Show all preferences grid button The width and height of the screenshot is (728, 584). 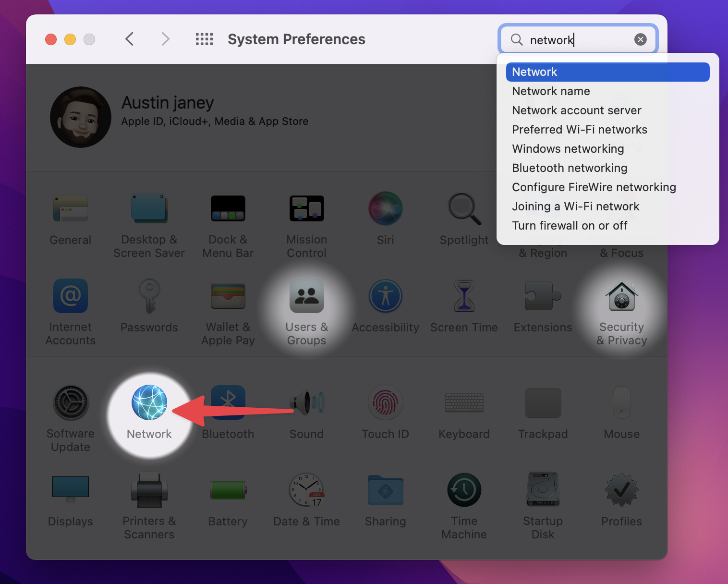(204, 39)
